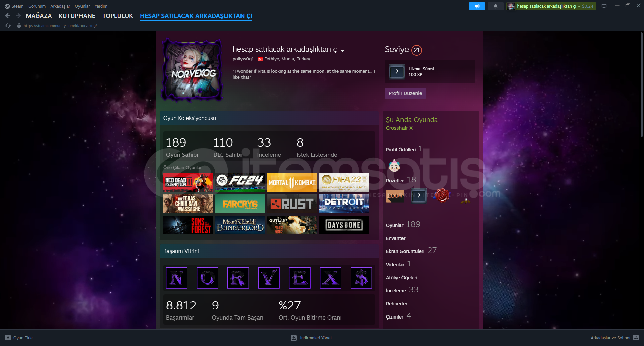Image resolution: width=644 pixels, height=346 pixels.
Task: Open the 33 İnceleme stat
Action: [269, 147]
